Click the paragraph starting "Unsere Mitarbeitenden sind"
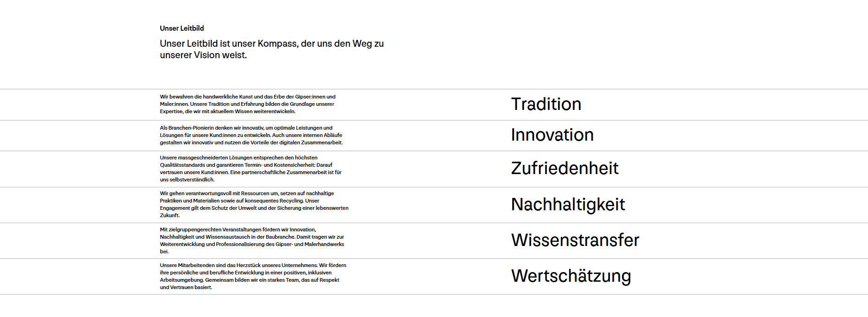The image size is (868, 317). coord(253,276)
